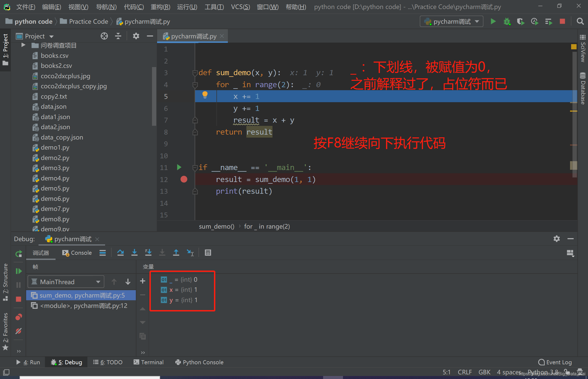The width and height of the screenshot is (588, 379).
Task: Open the Evaluate Expression calculator icon
Action: point(208,253)
